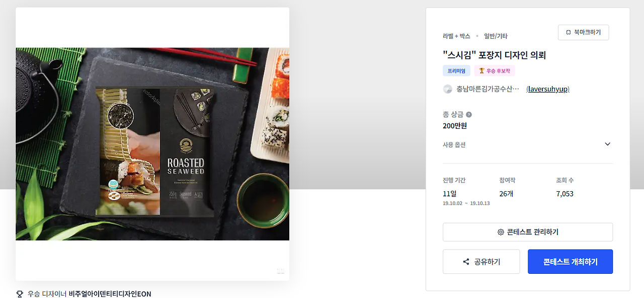Open winner designer 비주얼아이덴티티디자인EON profile

pyautogui.click(x=110, y=294)
